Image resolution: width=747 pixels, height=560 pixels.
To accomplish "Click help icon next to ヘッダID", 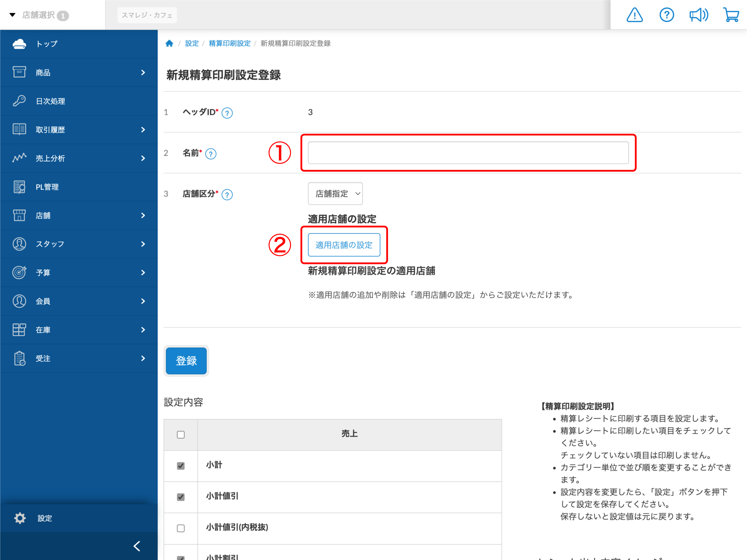I will click(227, 113).
